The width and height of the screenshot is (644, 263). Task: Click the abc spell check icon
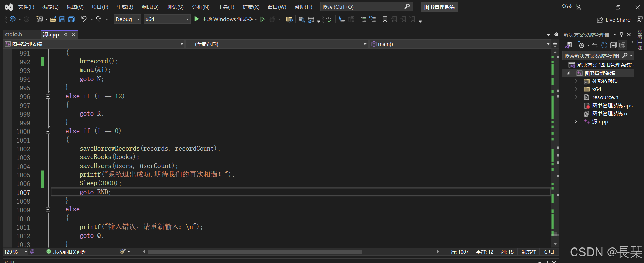click(x=329, y=19)
